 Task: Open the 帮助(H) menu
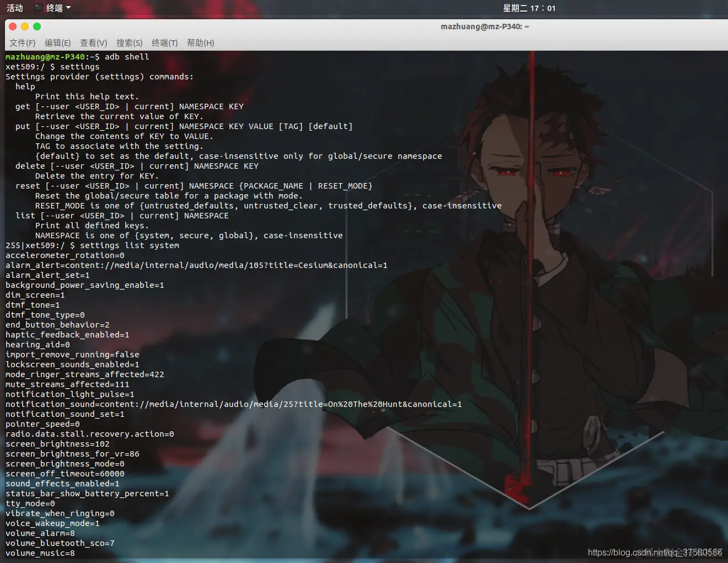pyautogui.click(x=201, y=43)
